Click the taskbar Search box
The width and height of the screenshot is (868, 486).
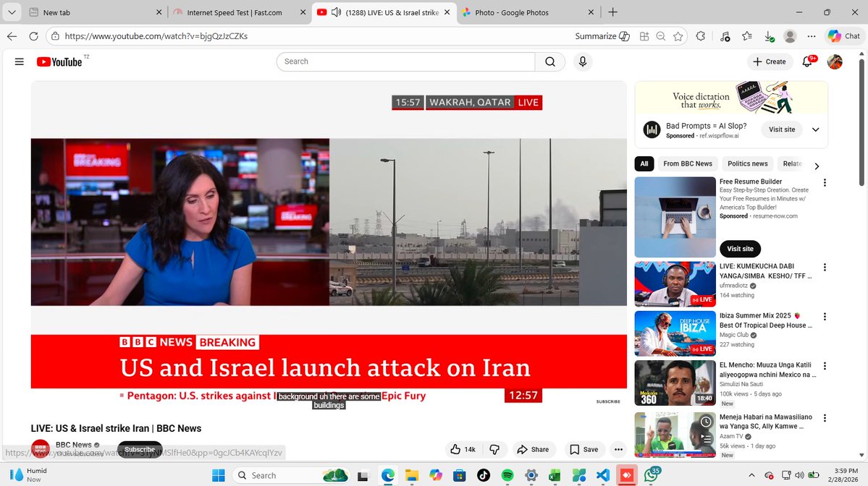tap(292, 475)
